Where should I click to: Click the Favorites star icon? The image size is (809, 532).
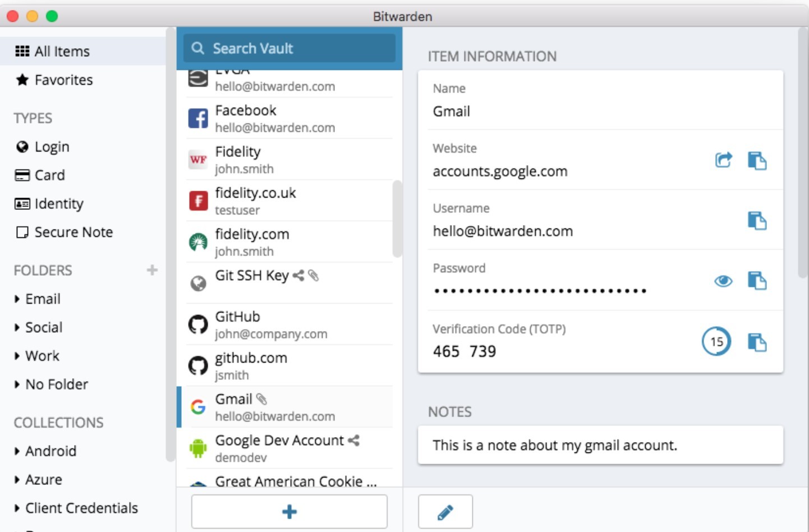click(x=22, y=80)
